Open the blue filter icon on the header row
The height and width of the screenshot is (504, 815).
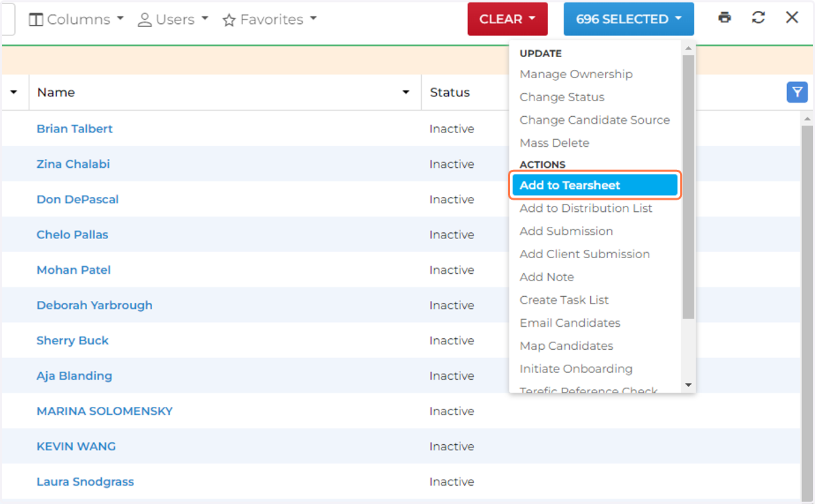(797, 92)
